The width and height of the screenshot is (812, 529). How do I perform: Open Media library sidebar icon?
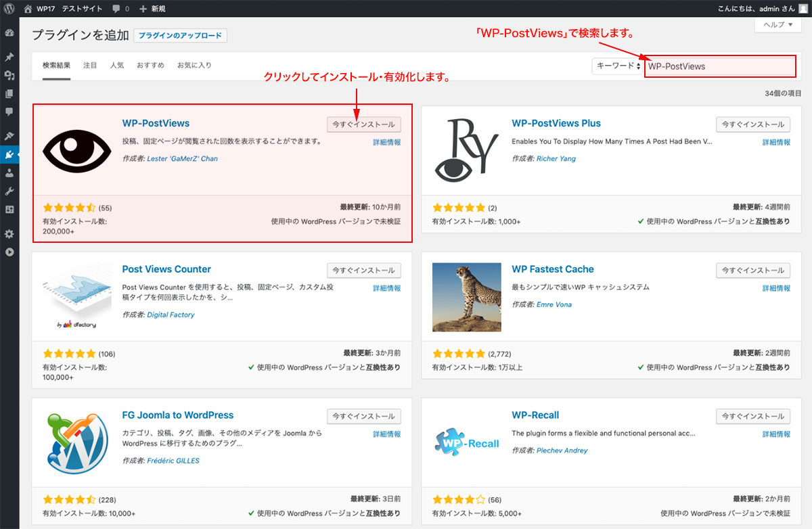pyautogui.click(x=9, y=75)
